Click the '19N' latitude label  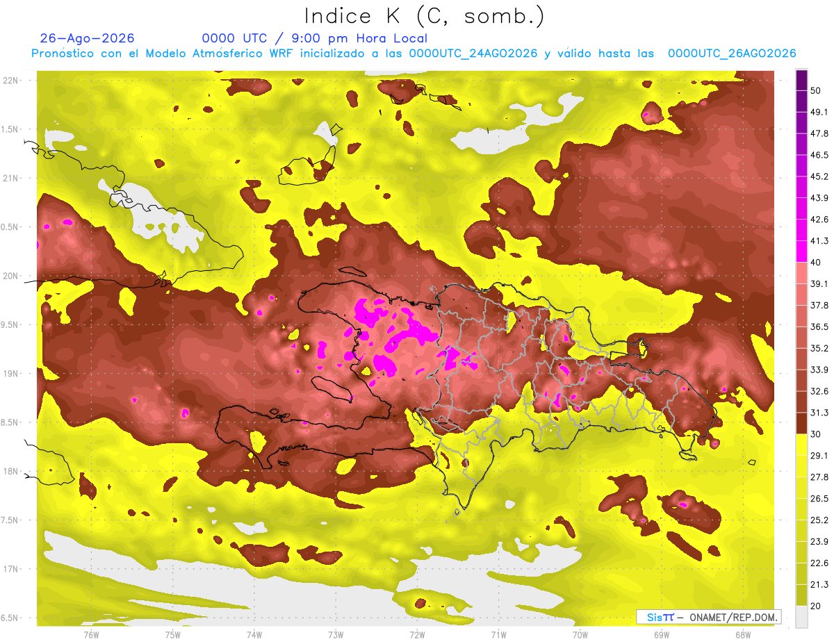click(x=11, y=374)
